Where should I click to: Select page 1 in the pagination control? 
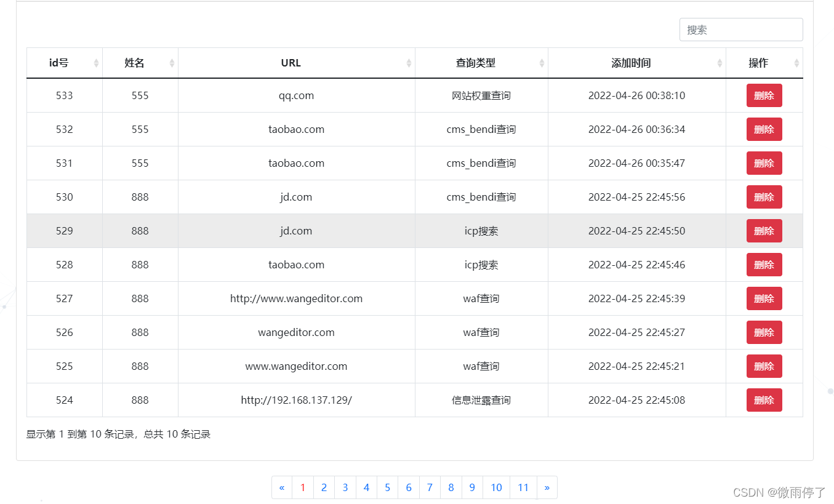(303, 487)
